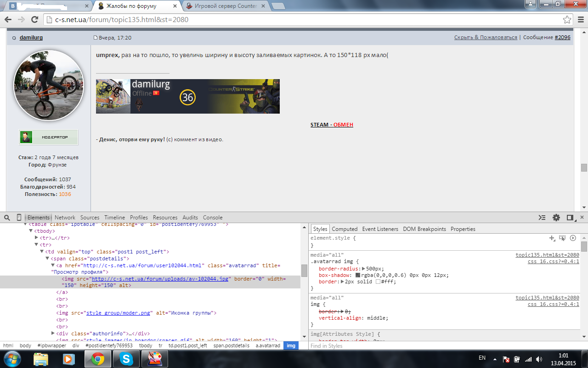Image resolution: width=588 pixels, height=368 pixels.
Task: Click the DevTools inspect element magnifier icon
Action: 8,218
